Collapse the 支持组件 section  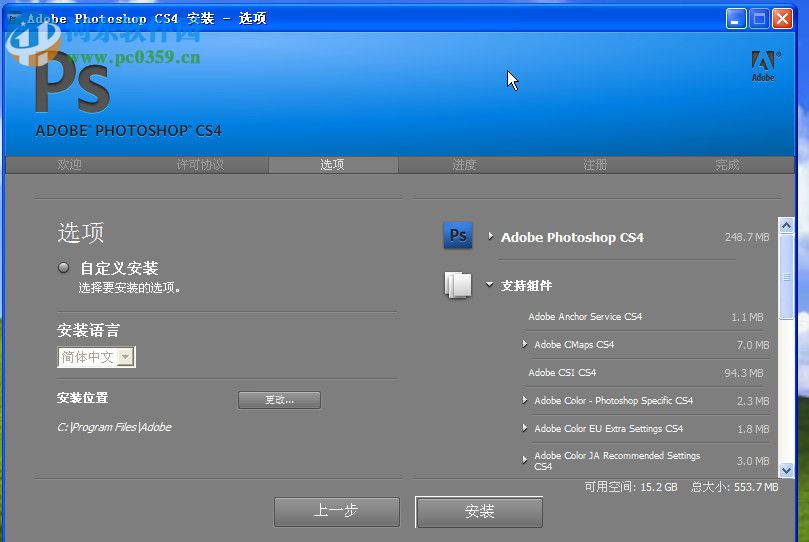489,284
